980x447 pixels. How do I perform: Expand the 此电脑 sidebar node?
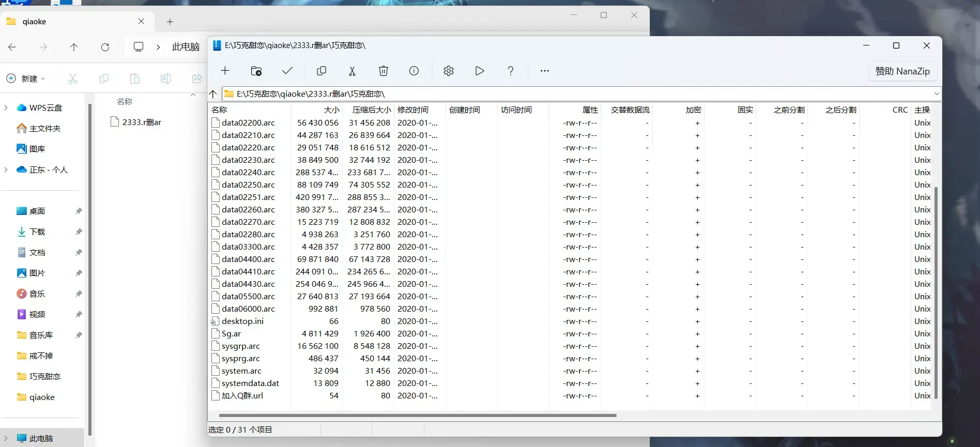[x=6, y=438]
